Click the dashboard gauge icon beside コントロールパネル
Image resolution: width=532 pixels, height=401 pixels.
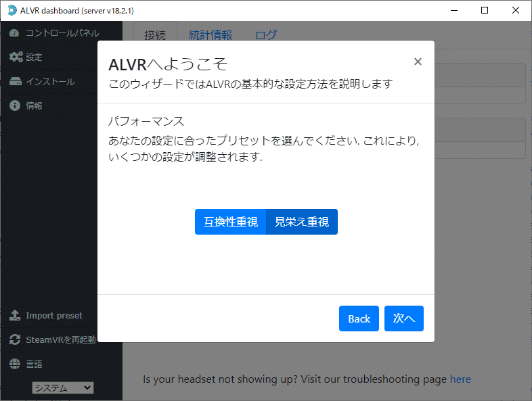[x=14, y=33]
